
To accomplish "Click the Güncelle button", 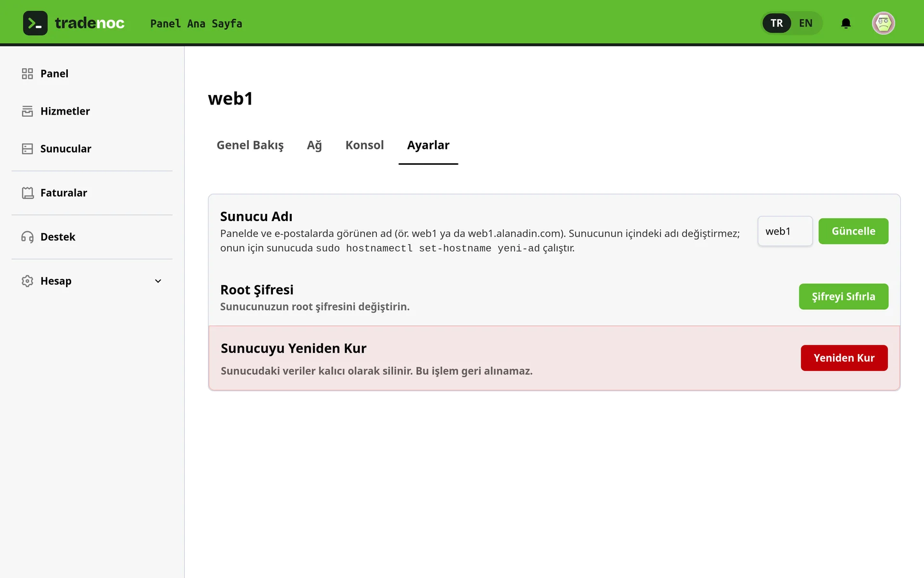I will coord(853,231).
